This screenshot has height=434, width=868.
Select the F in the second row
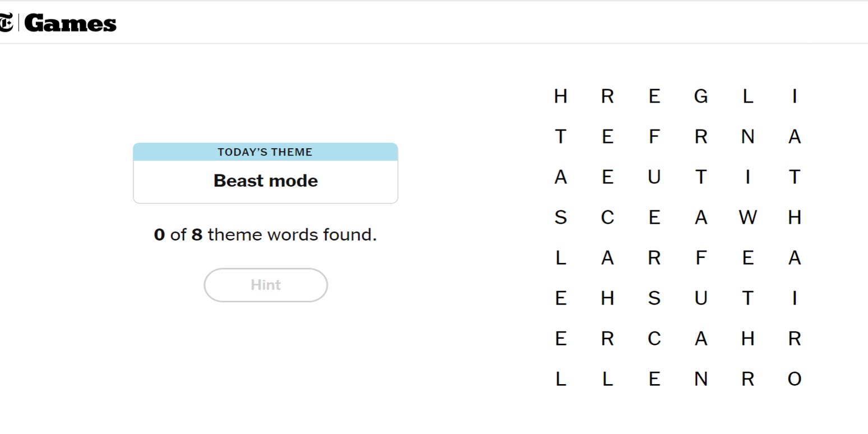click(654, 137)
